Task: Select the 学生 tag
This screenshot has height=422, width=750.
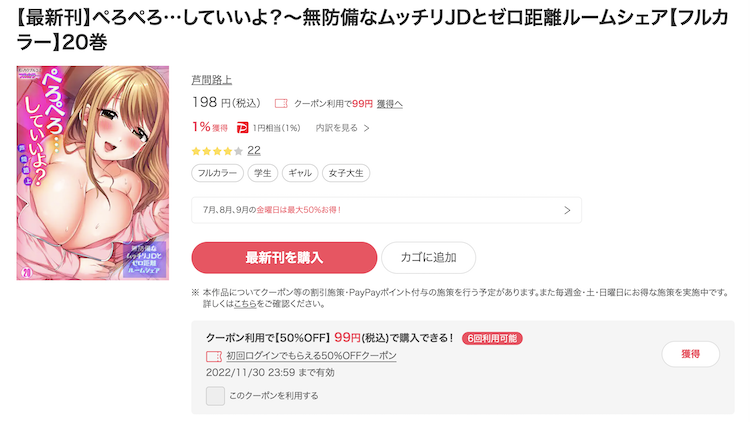Action: 263,173
